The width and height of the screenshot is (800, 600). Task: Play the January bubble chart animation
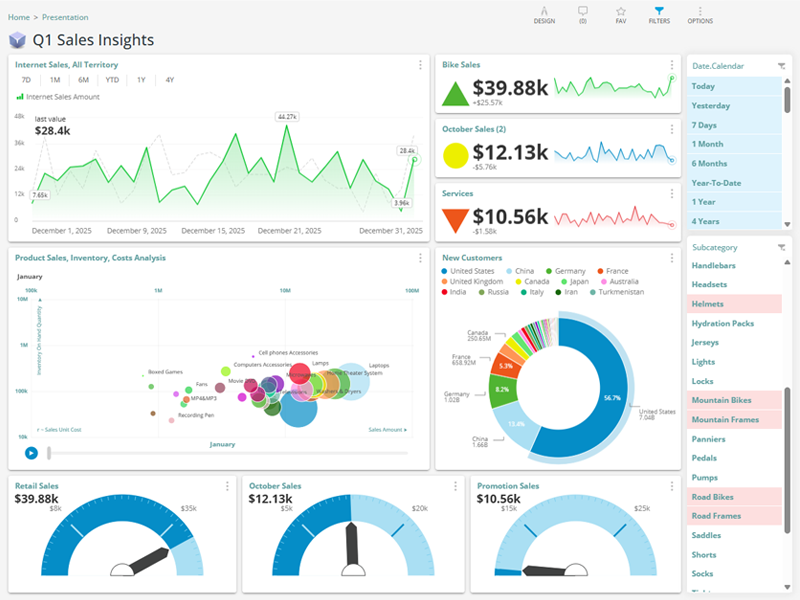tap(31, 453)
